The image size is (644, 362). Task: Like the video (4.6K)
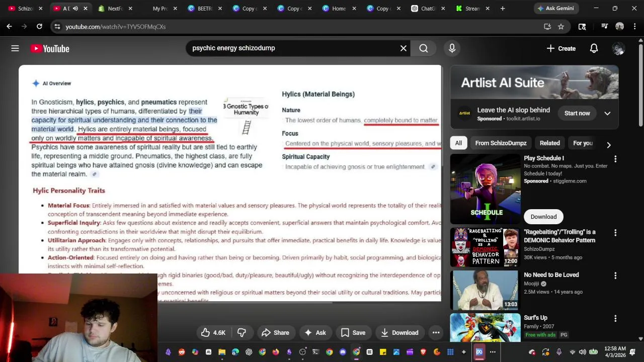pos(213,333)
